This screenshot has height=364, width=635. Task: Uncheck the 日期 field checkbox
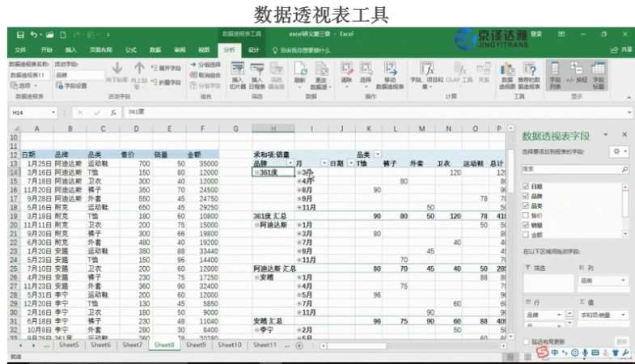click(526, 186)
